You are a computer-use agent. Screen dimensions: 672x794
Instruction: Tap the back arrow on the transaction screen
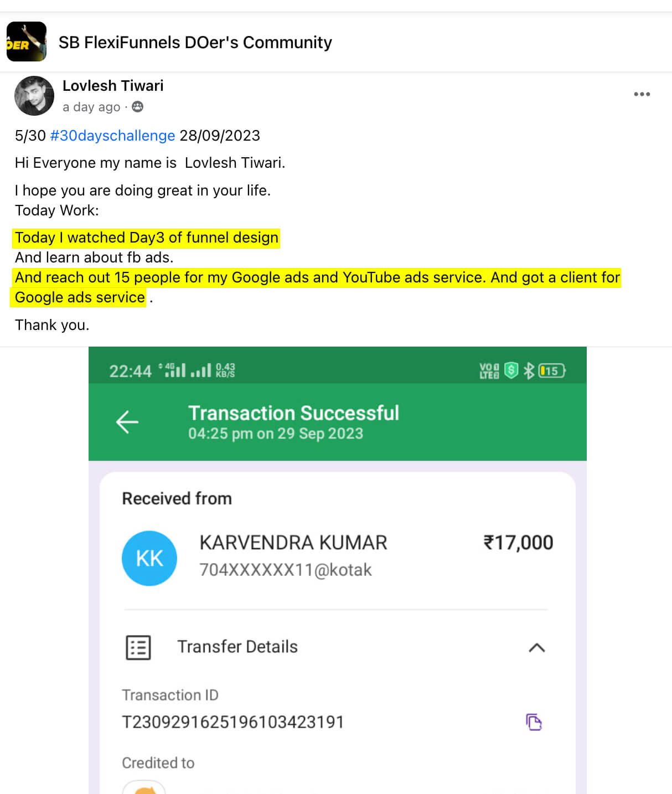pyautogui.click(x=127, y=422)
